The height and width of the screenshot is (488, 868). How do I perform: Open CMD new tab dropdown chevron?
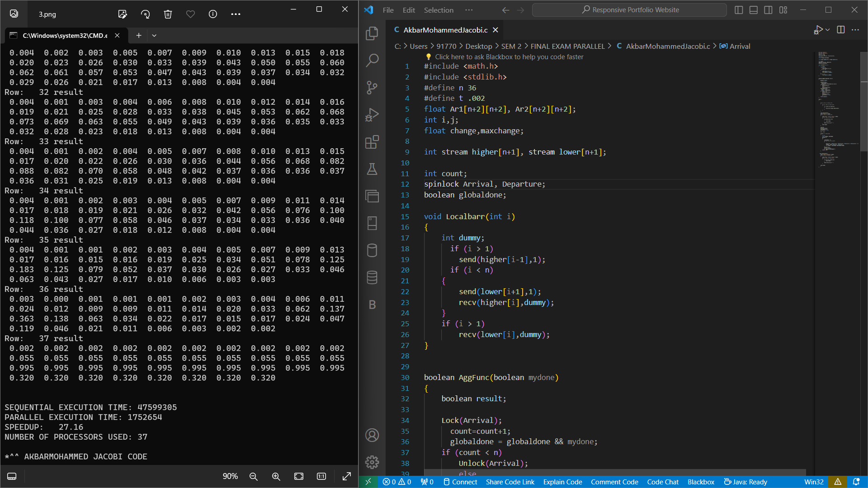(x=154, y=35)
